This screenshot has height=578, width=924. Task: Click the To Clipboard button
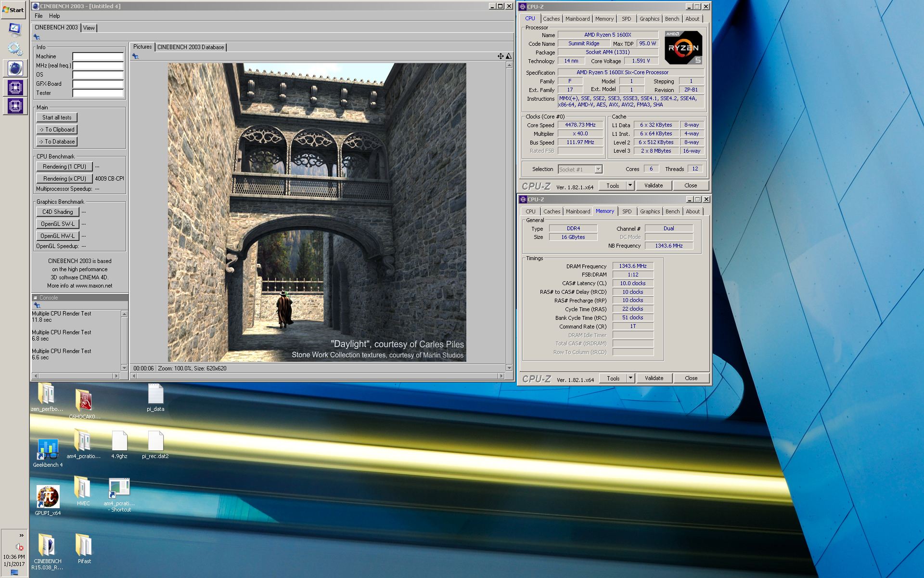(57, 130)
